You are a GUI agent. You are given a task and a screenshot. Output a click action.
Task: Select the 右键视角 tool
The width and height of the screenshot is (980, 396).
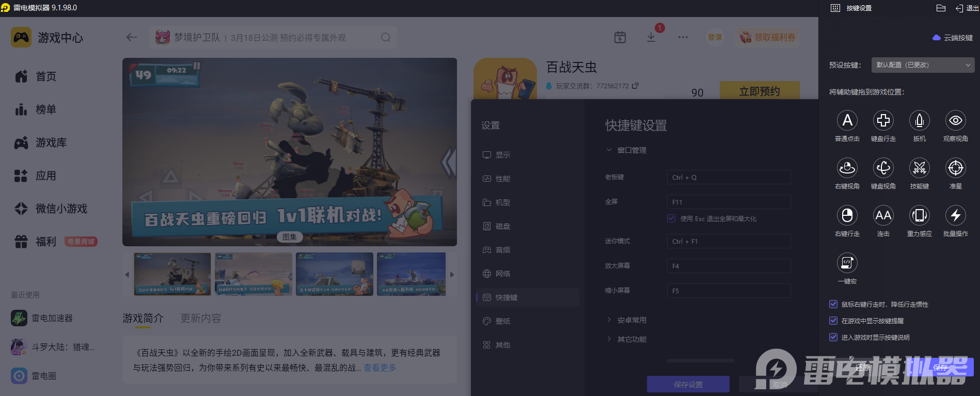pyautogui.click(x=847, y=168)
